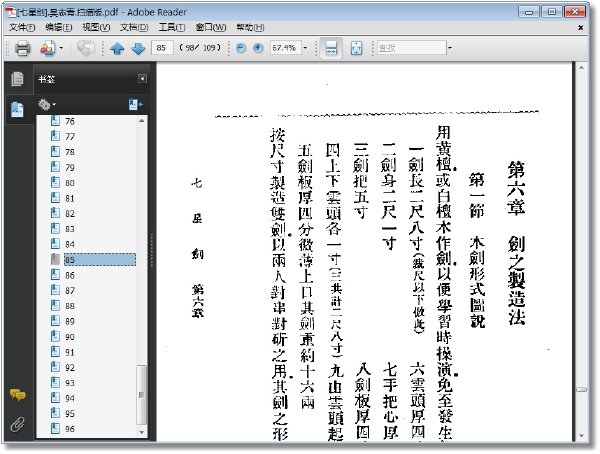
Task: Select bookmark 78
Action: click(x=70, y=152)
